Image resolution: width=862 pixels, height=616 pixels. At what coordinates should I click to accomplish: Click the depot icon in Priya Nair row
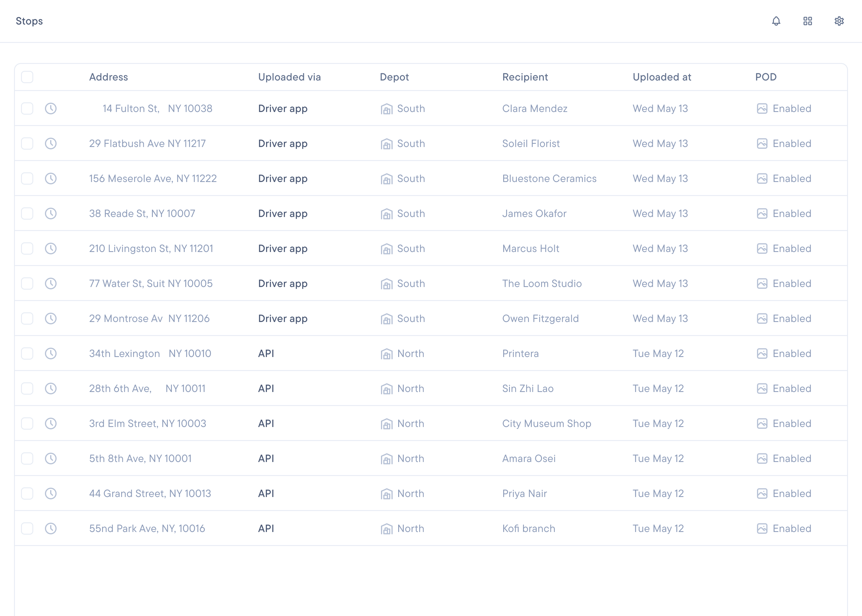click(x=386, y=494)
